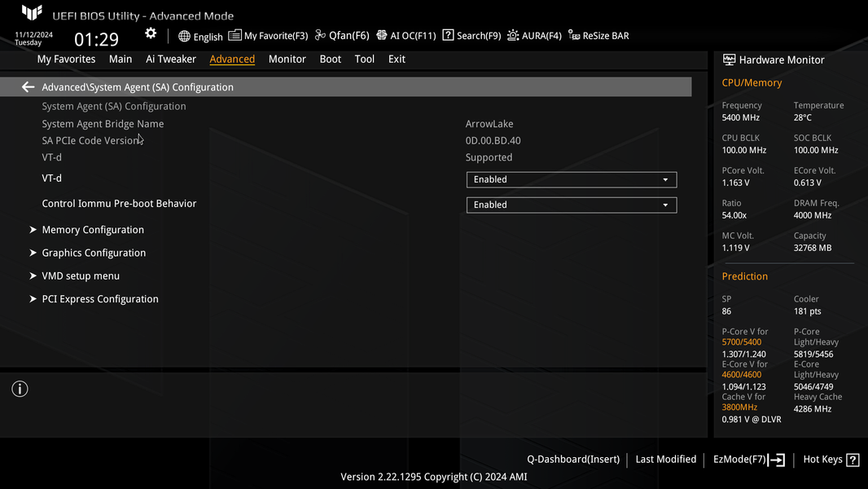The height and width of the screenshot is (489, 868).
Task: Switch to Main tab
Action: coord(121,59)
